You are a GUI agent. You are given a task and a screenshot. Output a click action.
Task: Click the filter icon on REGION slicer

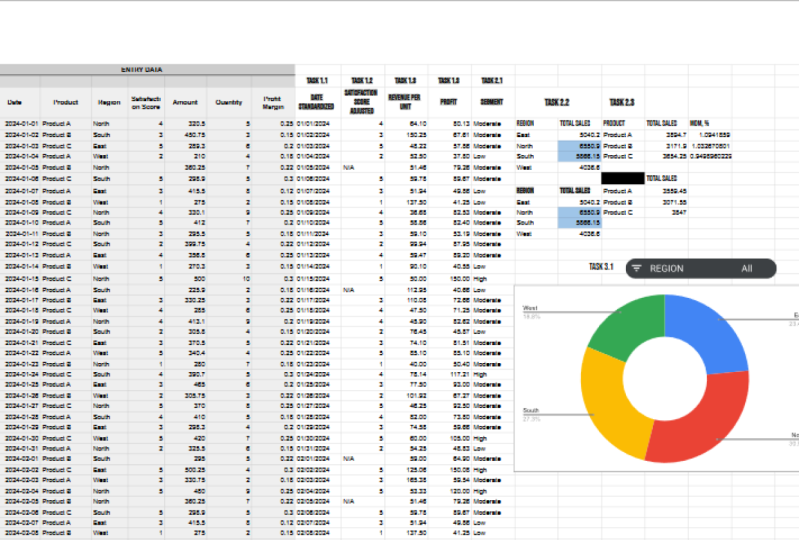pyautogui.click(x=636, y=268)
